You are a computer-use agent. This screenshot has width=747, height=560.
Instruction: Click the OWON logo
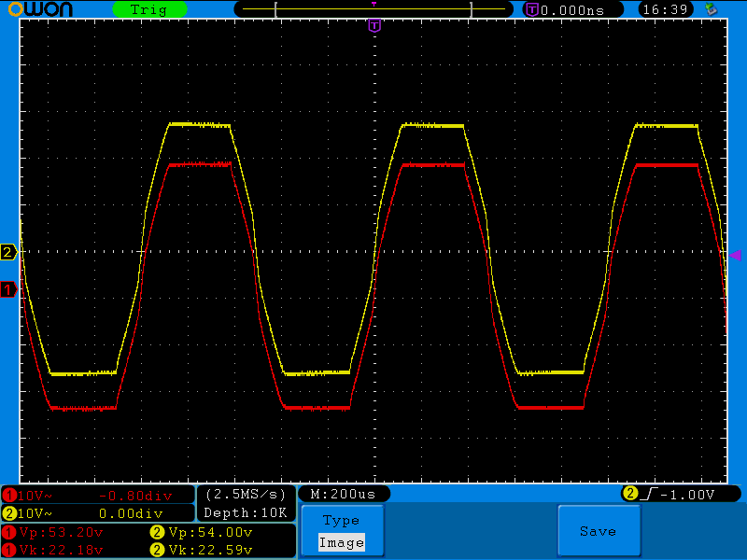coord(40,8)
